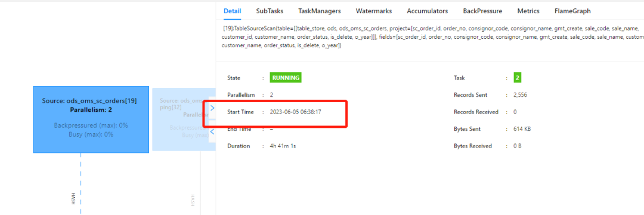The height and width of the screenshot is (215, 644).
Task: Open the Accumulators tab
Action: (x=427, y=11)
